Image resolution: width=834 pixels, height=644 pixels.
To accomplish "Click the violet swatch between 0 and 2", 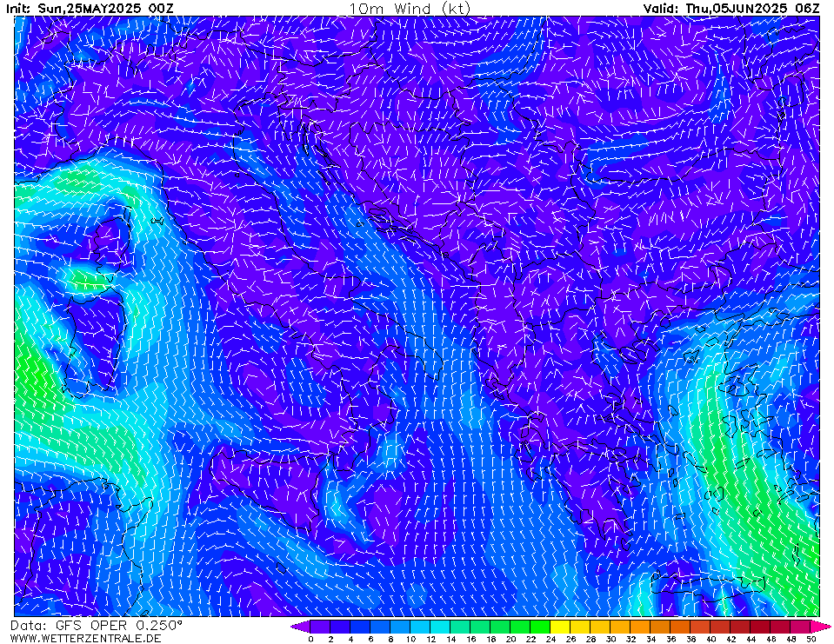I will coord(320,627).
